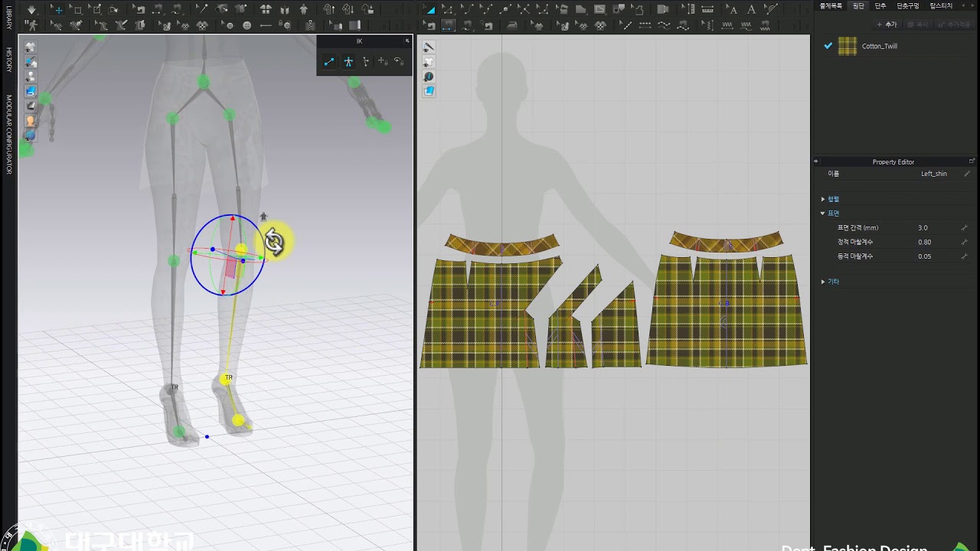
Task: Click the Cotton_Twill fabric swatch
Action: pyautogui.click(x=848, y=46)
